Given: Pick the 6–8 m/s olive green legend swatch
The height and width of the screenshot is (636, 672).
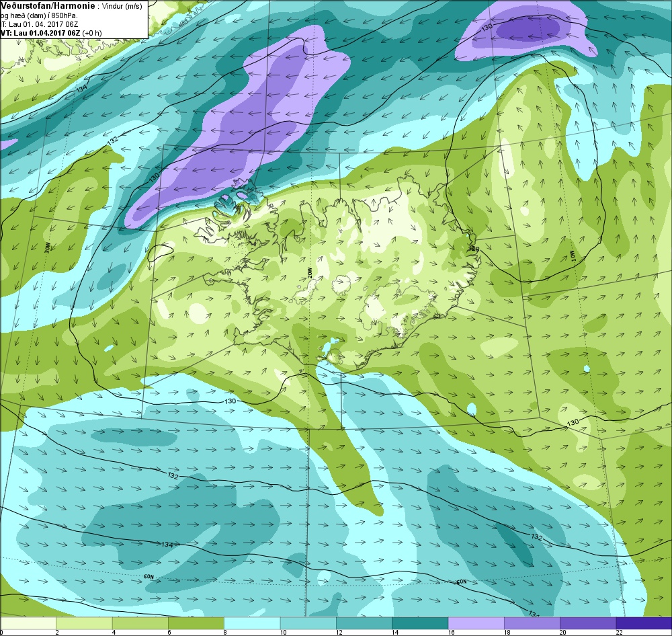Looking at the screenshot, I should tap(196, 623).
